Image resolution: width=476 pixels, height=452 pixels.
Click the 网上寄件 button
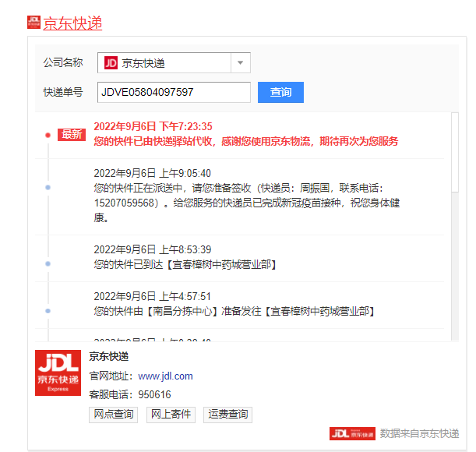coord(171,415)
